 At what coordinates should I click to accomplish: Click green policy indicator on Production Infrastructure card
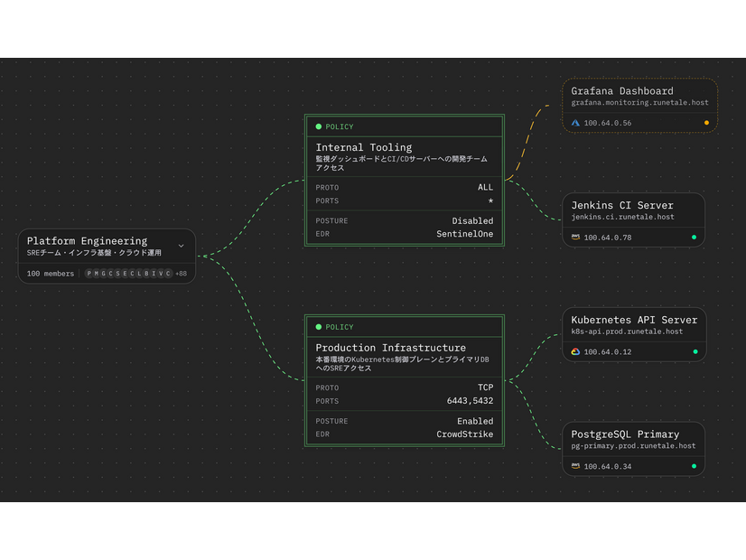319,327
